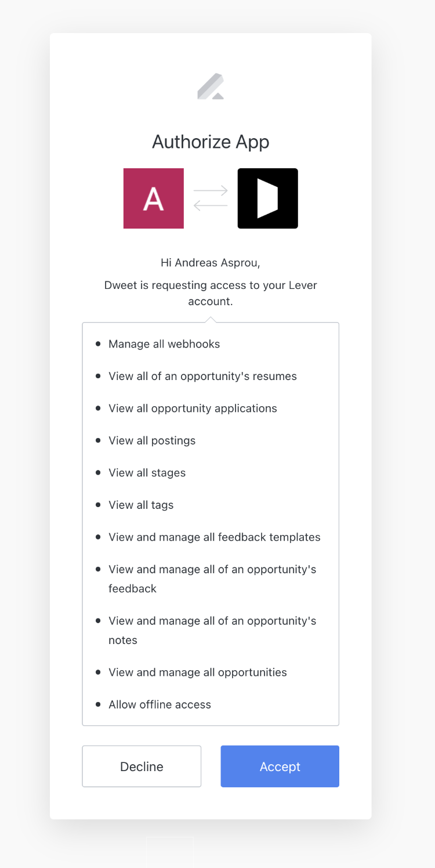435x868 pixels.
Task: Click the Lever pencil logo at top
Action: (x=211, y=85)
